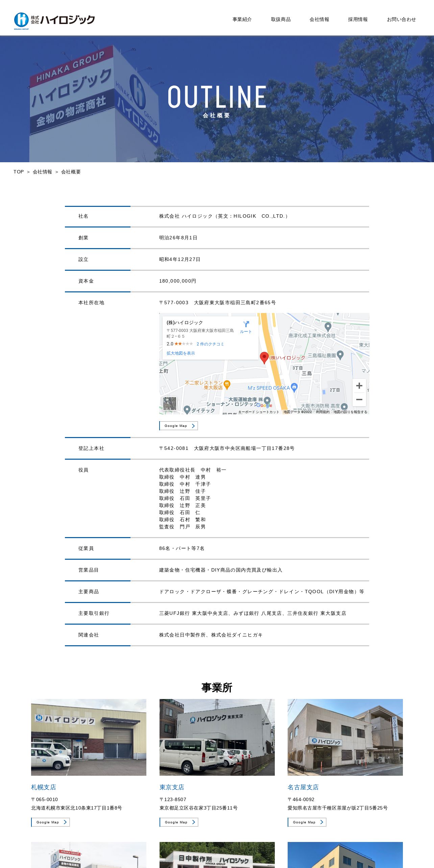Click the Hilogik logo in the header

point(54,20)
